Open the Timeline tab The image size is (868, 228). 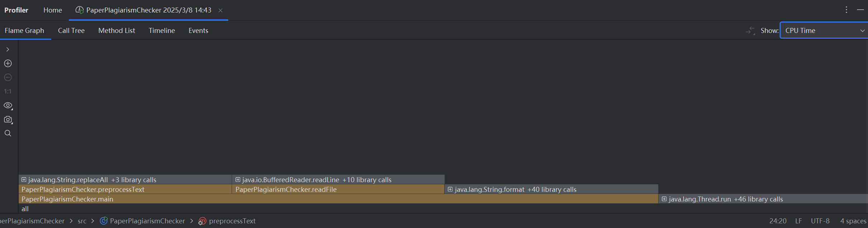pyautogui.click(x=162, y=30)
